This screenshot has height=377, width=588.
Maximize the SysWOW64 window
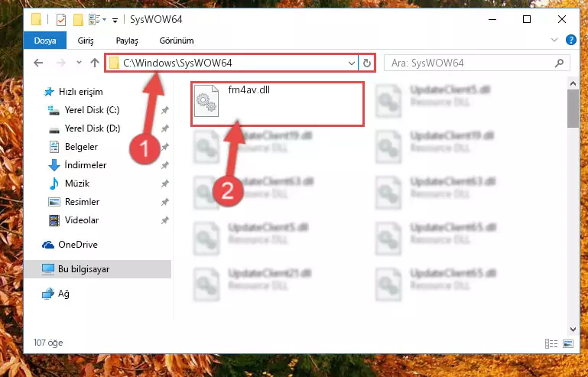point(527,20)
